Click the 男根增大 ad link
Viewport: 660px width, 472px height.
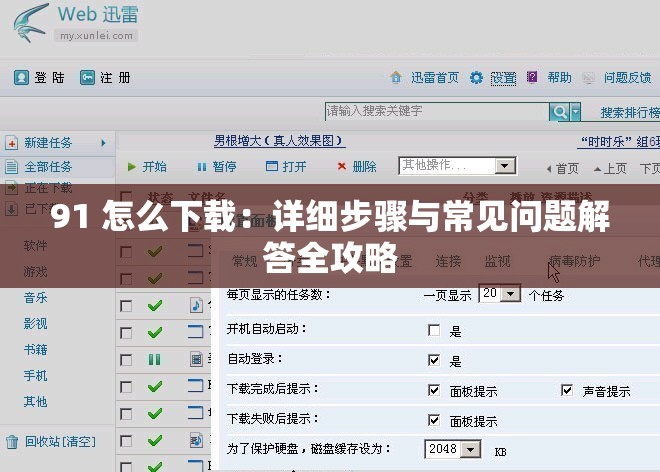pos(279,141)
